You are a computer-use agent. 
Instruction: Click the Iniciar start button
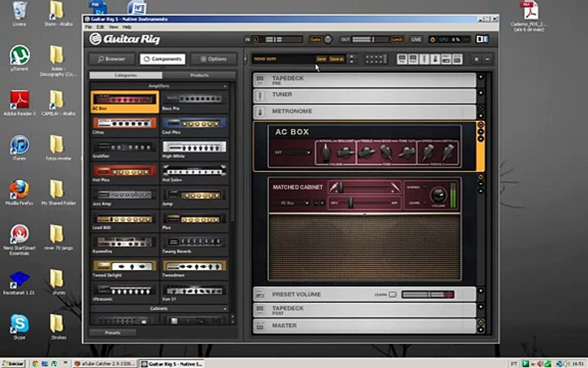point(13,363)
